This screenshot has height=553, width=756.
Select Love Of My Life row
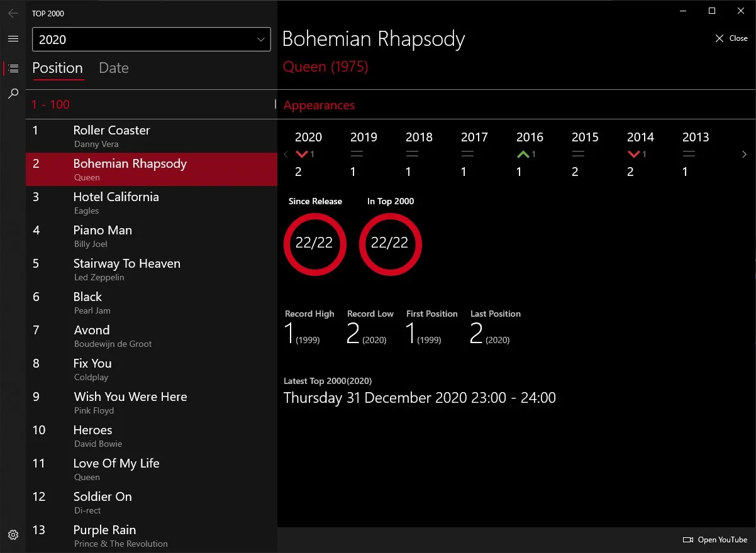point(152,469)
